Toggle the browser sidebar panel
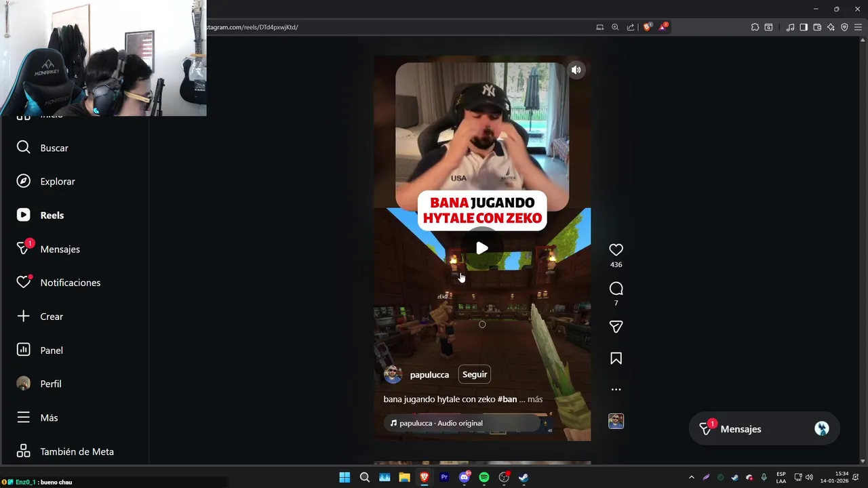Image resolution: width=868 pixels, height=488 pixels. click(x=804, y=27)
